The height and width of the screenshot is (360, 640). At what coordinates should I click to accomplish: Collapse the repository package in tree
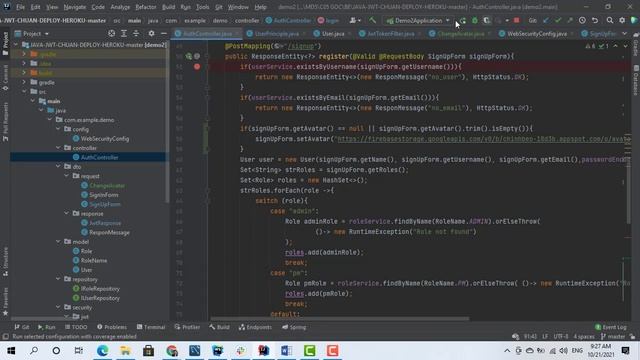(58, 279)
